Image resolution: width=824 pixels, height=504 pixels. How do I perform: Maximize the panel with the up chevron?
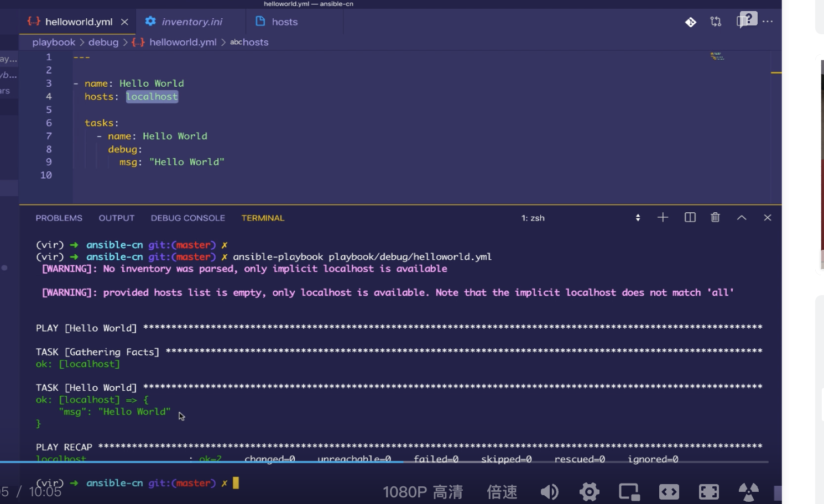[x=742, y=218]
